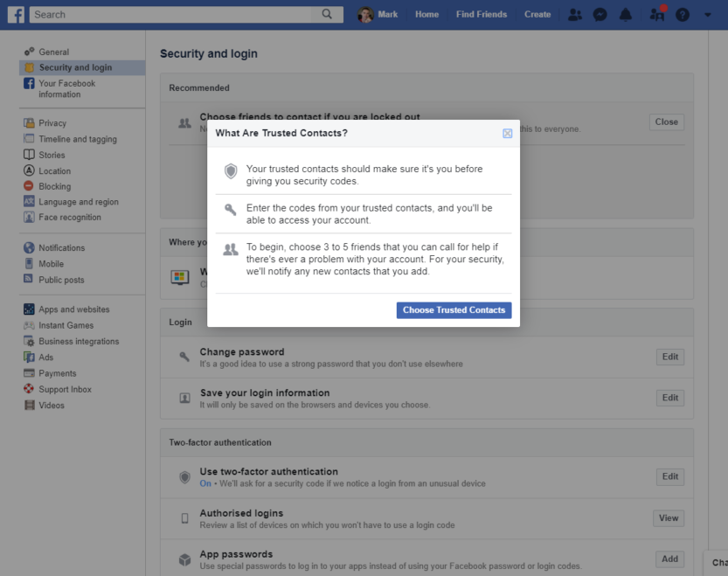Click the search magnifier icon
Image resolution: width=728 pixels, height=576 pixels.
pyautogui.click(x=327, y=14)
